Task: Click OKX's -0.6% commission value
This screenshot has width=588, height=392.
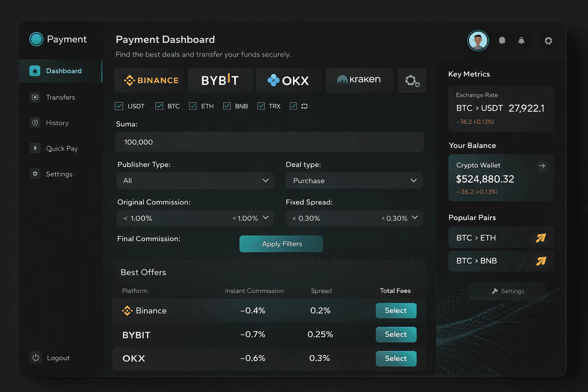Action: (x=253, y=358)
